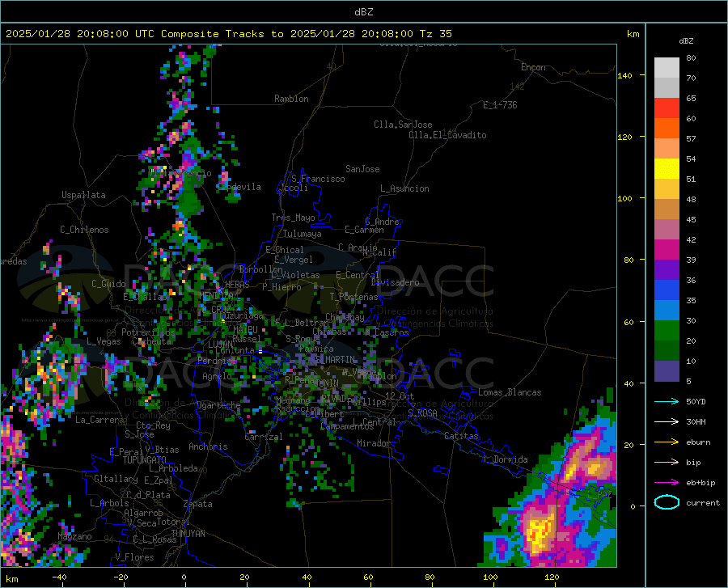Pick the light gray 70-80 dBZ swatch
This screenshot has width=728, height=588.
tap(667, 68)
